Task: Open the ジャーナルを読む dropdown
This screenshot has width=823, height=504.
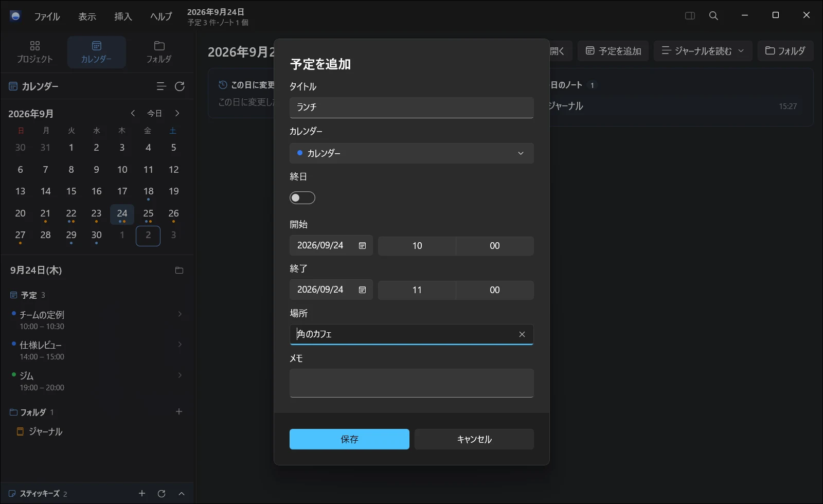Action: 703,51
